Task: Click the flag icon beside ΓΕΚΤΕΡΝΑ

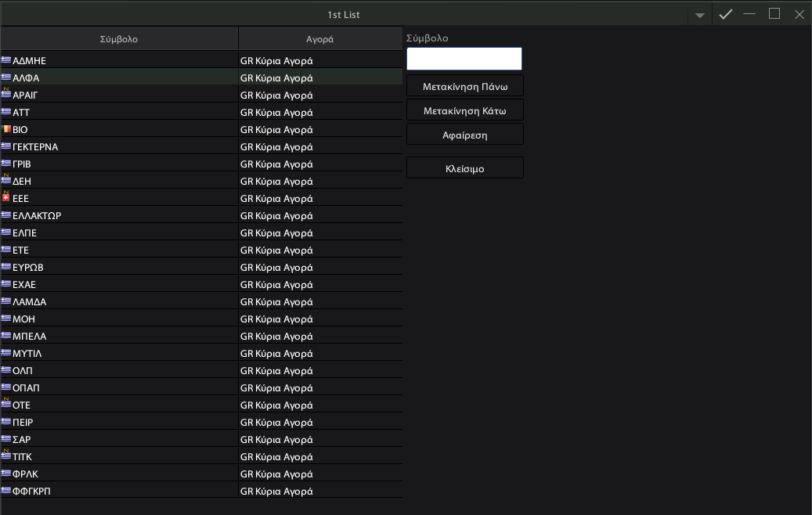Action: 6,146
